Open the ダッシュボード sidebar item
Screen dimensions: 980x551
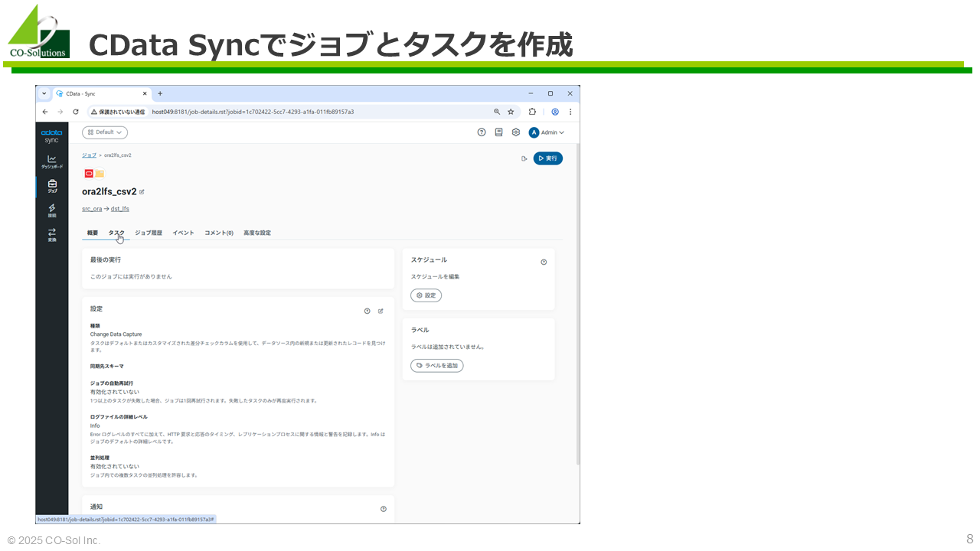coord(52,161)
